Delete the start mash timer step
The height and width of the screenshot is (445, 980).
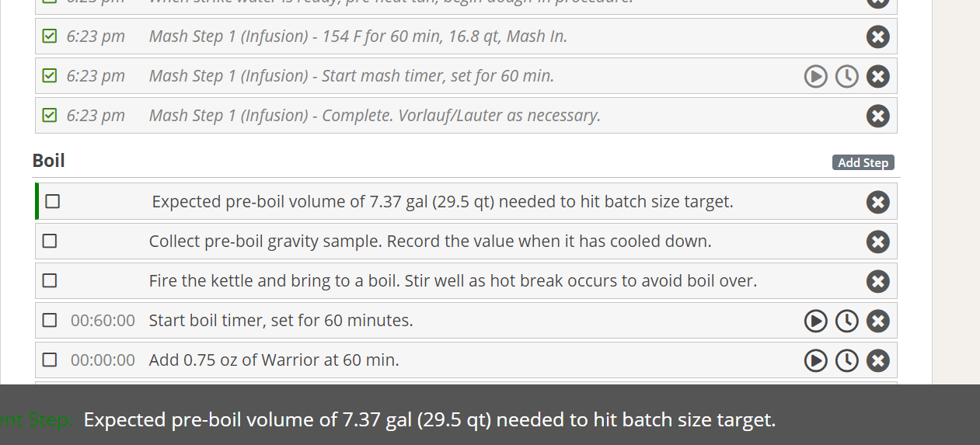point(877,76)
